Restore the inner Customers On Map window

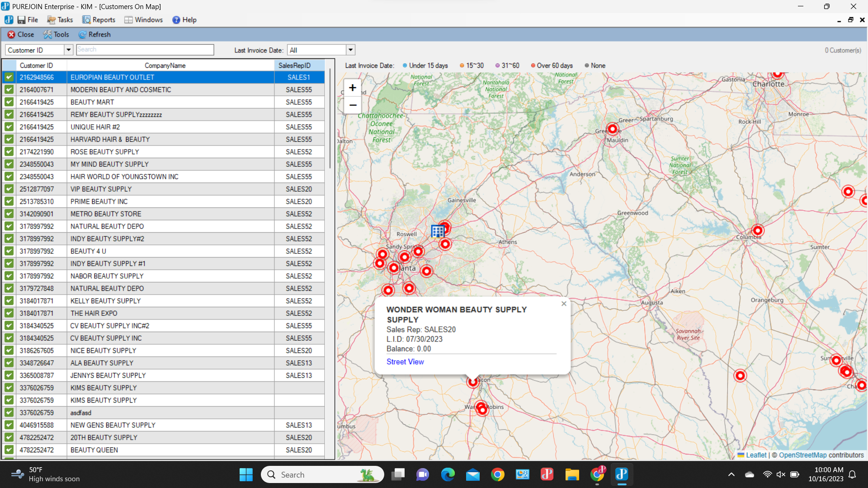tap(850, 20)
